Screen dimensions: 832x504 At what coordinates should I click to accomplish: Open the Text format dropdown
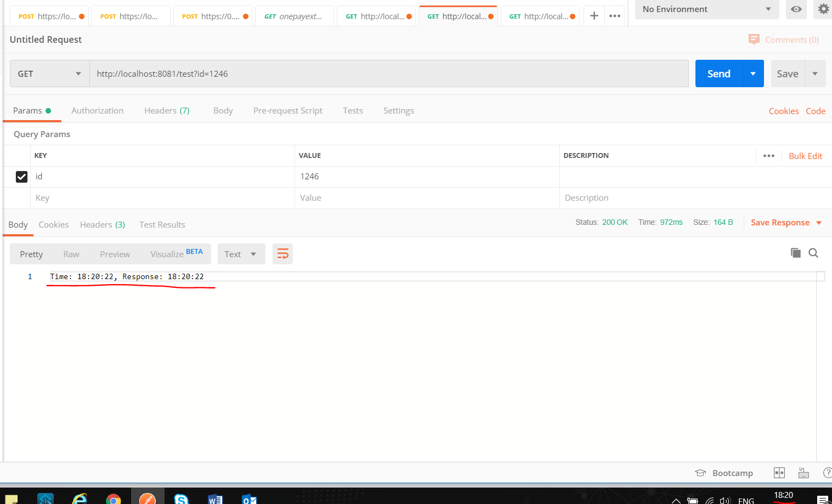pyautogui.click(x=241, y=254)
